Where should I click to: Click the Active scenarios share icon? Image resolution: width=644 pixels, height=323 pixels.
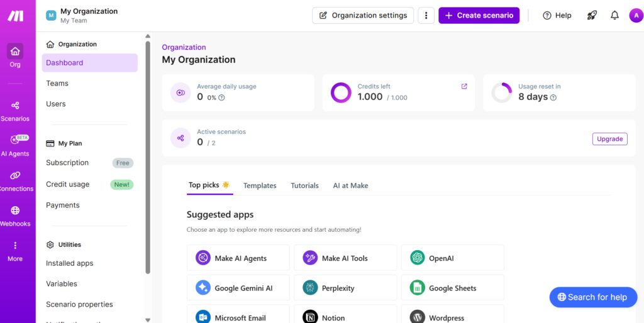pyautogui.click(x=180, y=138)
